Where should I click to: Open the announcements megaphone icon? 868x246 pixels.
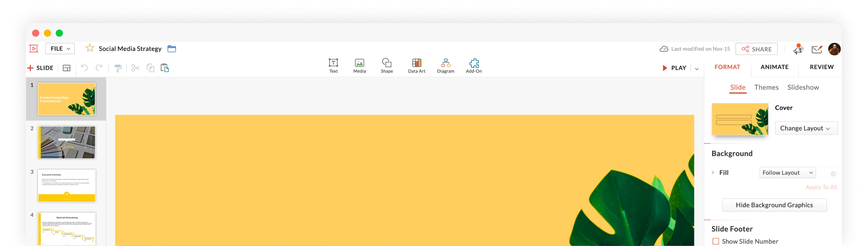click(798, 49)
